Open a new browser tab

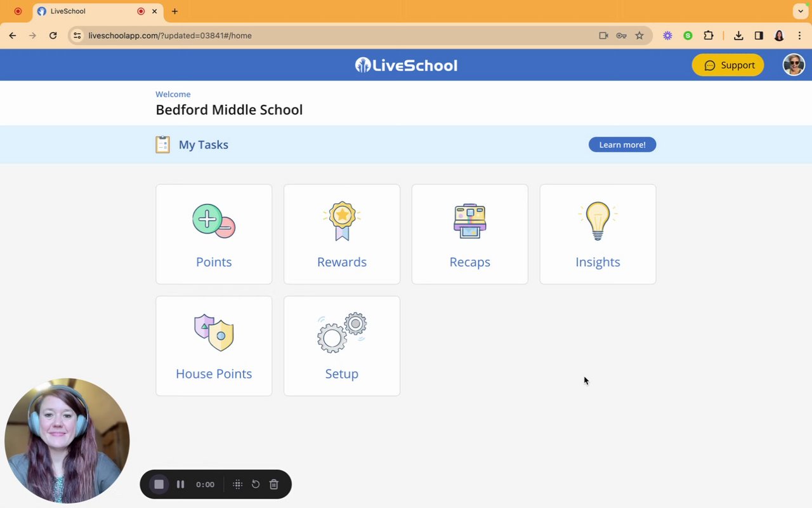(174, 11)
